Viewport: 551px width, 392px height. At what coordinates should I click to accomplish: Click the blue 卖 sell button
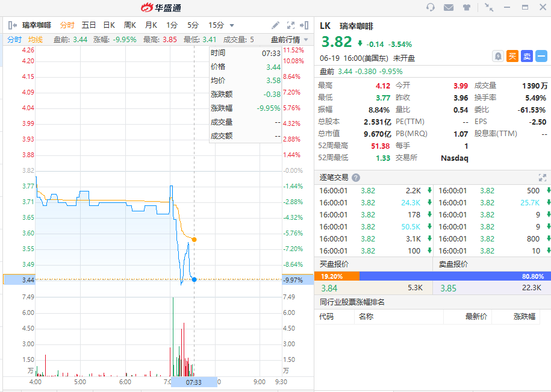coord(527,56)
